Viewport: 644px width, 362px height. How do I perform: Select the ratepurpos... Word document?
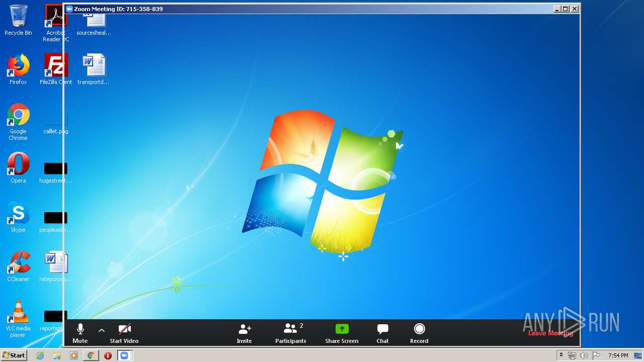point(55,266)
